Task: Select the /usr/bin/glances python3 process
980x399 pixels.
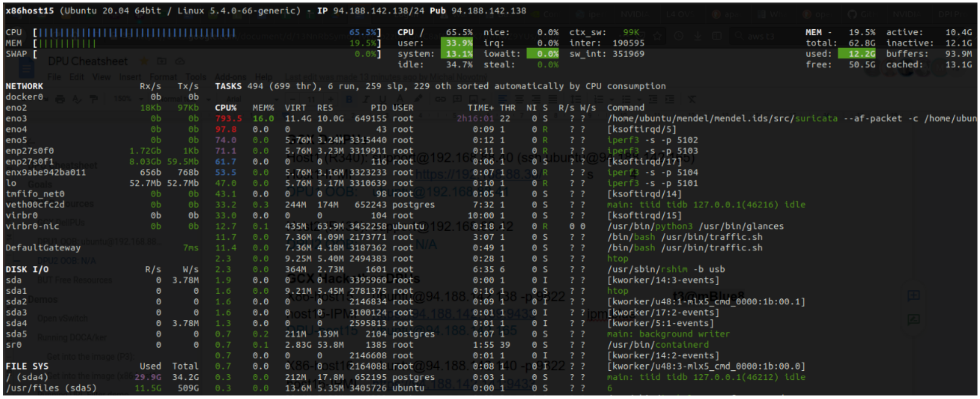Action: click(696, 226)
